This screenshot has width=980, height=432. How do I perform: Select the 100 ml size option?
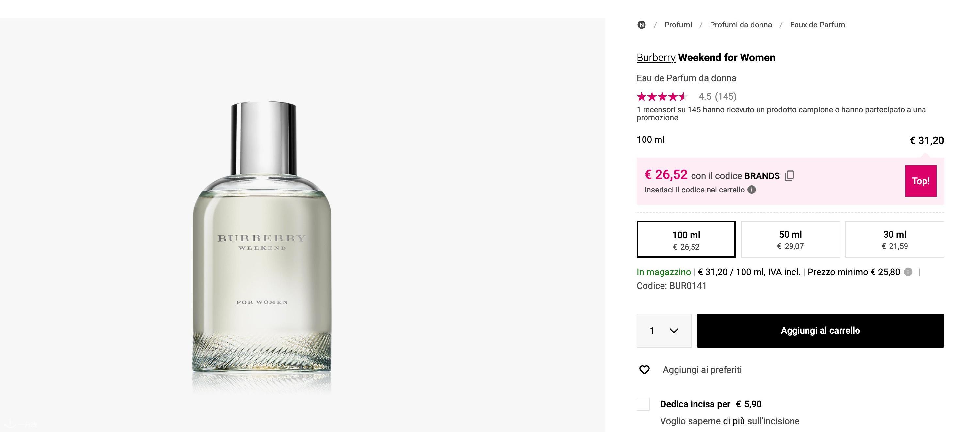(686, 240)
